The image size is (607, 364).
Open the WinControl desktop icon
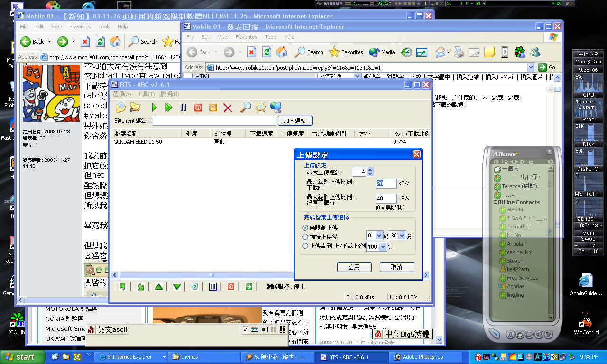[x=587, y=325]
